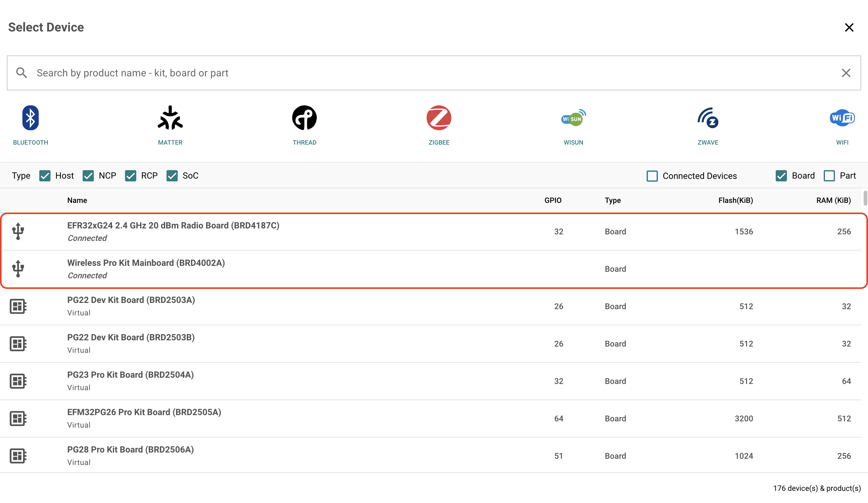Pick the Z-Wave protocol icon
Screen dimensions: 868x503
click(x=707, y=118)
